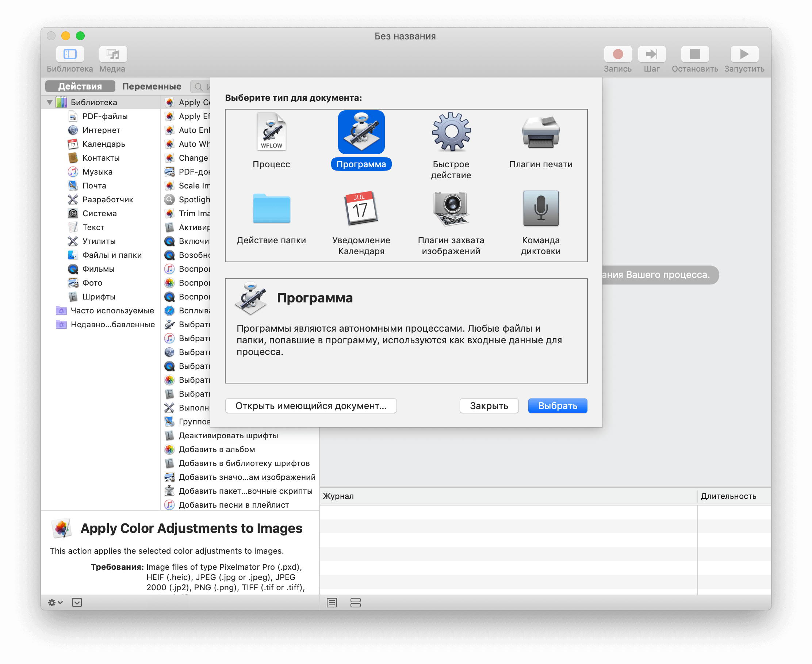Click the Переменные tab in sidebar
The width and height of the screenshot is (812, 664).
click(x=150, y=86)
